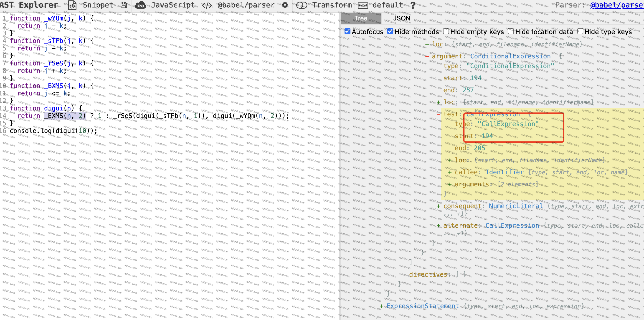Expand the arguments 2 elements node
This screenshot has width=644, height=320.
click(x=450, y=185)
